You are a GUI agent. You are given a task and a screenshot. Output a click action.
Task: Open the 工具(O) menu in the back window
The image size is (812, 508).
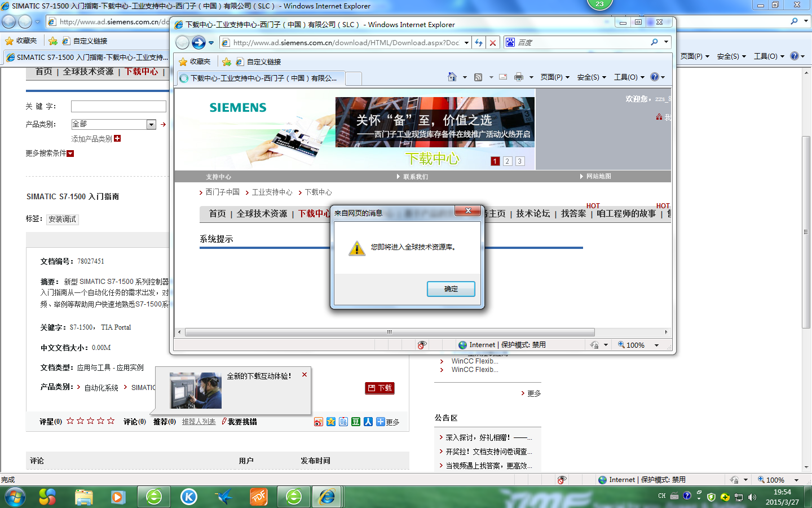pos(769,56)
